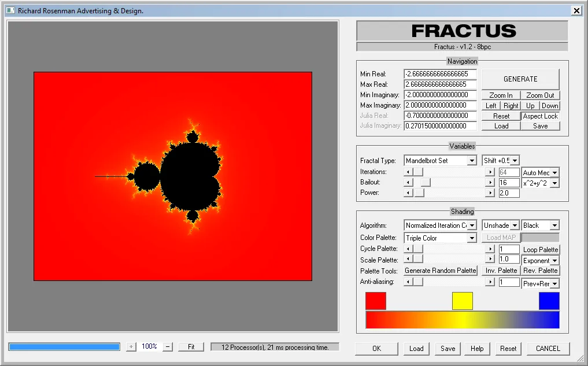Click the red palette color swatch
The height and width of the screenshot is (366, 588).
(x=375, y=301)
